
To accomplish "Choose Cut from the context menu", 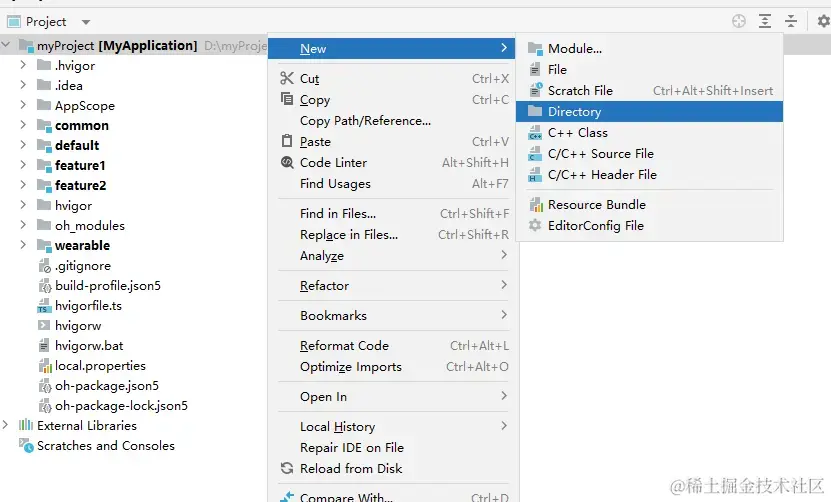I will pyautogui.click(x=392, y=78).
